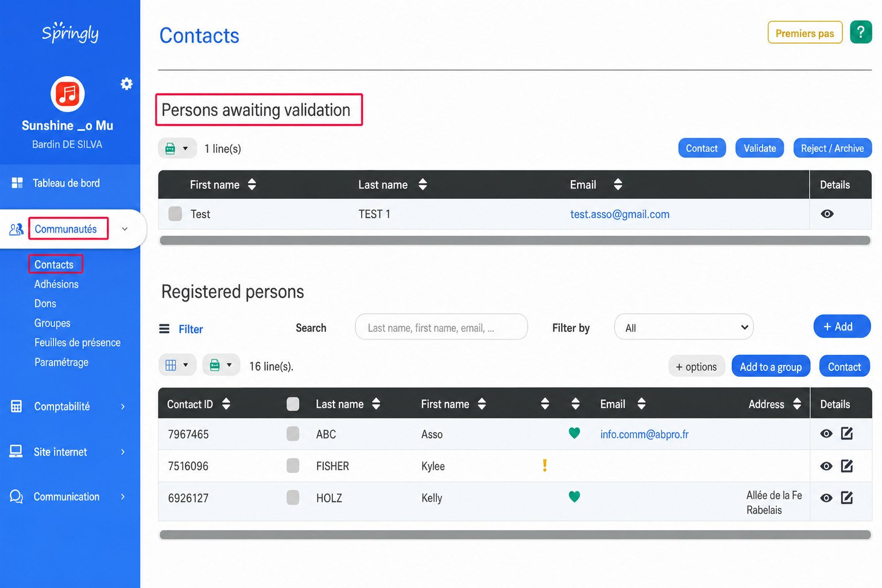882x588 pixels.
Task: Open the Filter by All dropdown
Action: point(683,327)
